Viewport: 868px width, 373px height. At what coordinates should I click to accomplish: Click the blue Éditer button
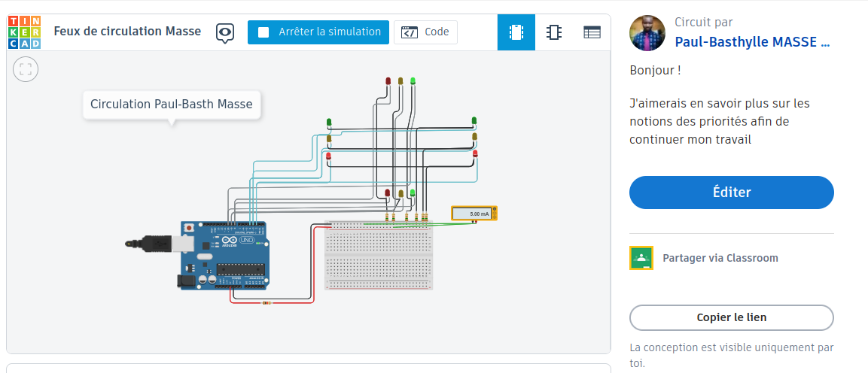click(x=731, y=193)
